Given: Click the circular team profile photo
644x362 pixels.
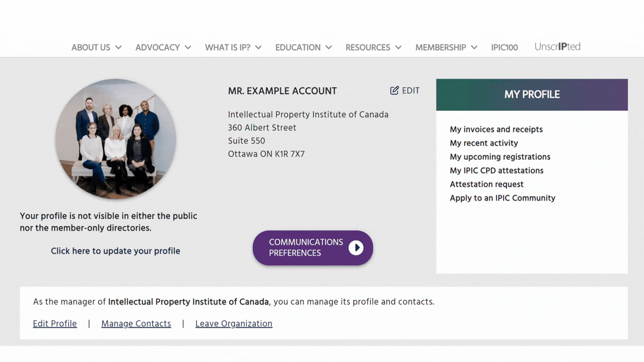Looking at the screenshot, I should tap(116, 139).
